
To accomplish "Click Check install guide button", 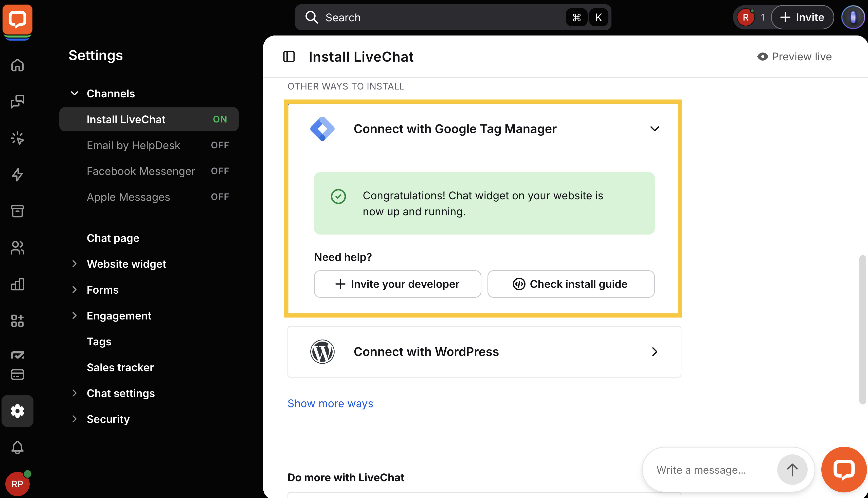I will coord(571,284).
